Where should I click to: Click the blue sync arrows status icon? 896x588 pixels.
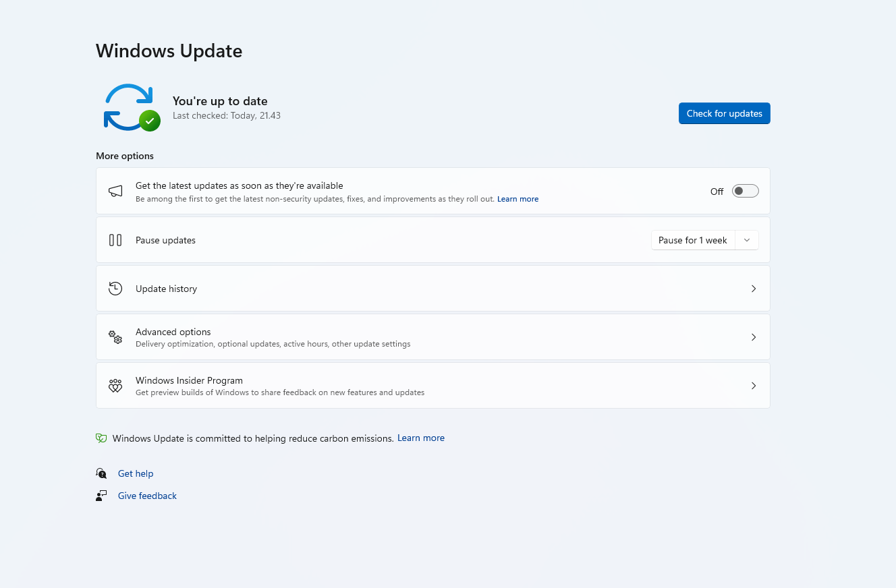click(132, 107)
